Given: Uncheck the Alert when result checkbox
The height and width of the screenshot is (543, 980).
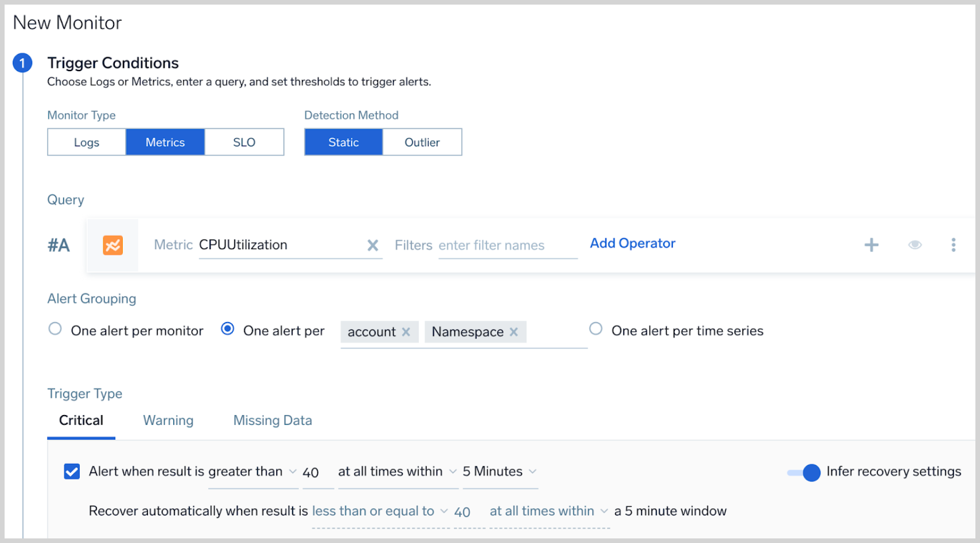Looking at the screenshot, I should pyautogui.click(x=72, y=472).
